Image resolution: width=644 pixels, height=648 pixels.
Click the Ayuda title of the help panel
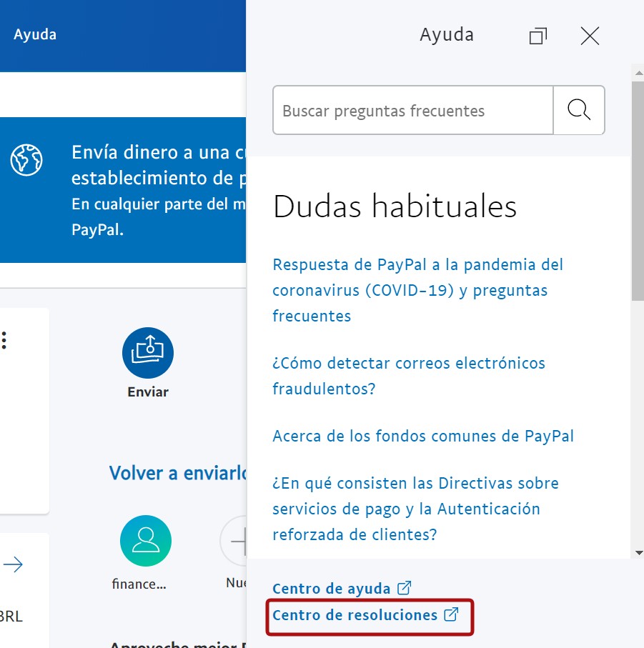(447, 35)
